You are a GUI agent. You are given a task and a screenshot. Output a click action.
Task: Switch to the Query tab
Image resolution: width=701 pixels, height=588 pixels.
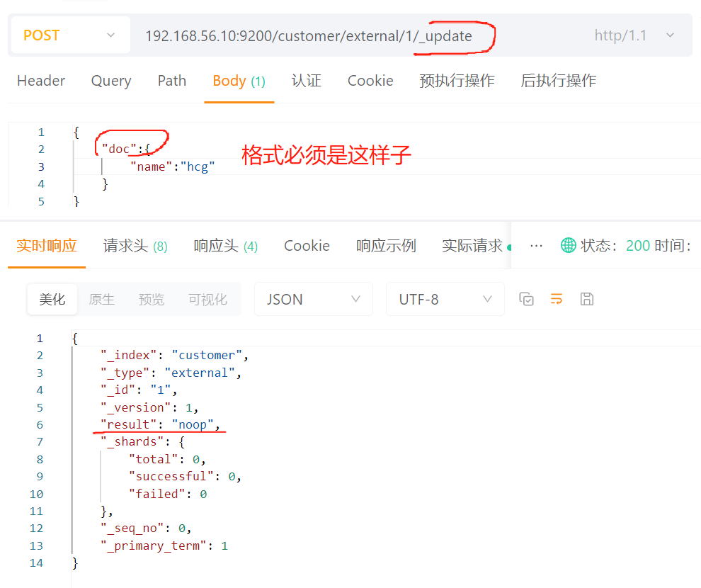tap(111, 81)
